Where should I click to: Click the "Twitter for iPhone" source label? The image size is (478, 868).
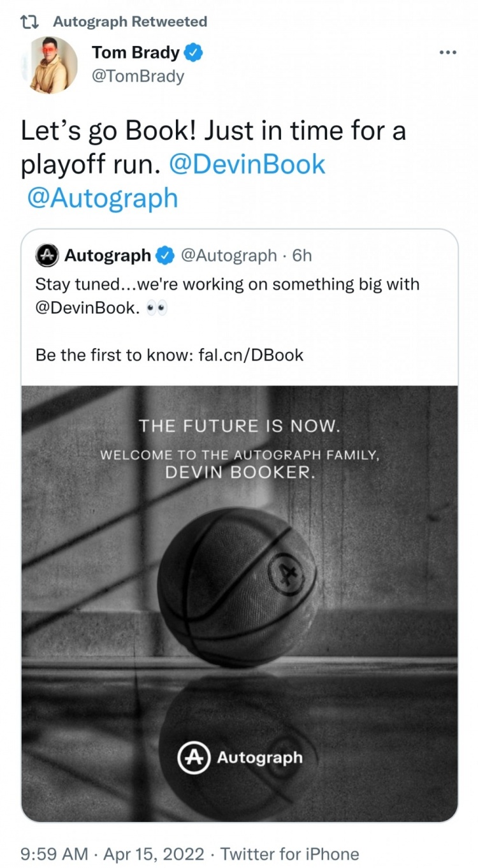289,854
